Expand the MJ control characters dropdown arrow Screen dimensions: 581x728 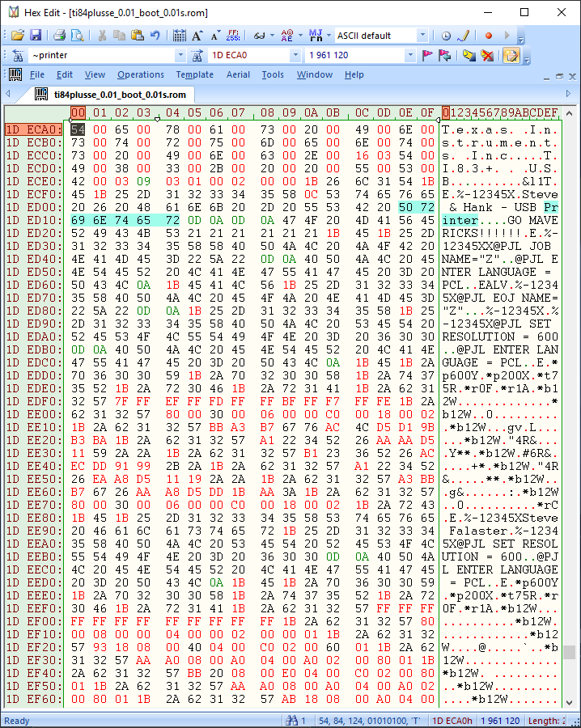tap(329, 36)
